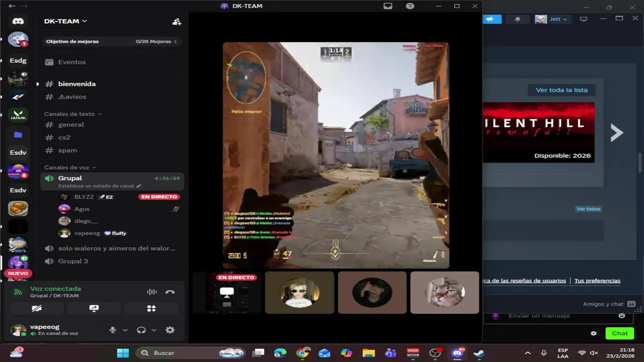The height and width of the screenshot is (362, 644).
Task: Toggle Discord headphone deafen
Action: click(x=141, y=330)
